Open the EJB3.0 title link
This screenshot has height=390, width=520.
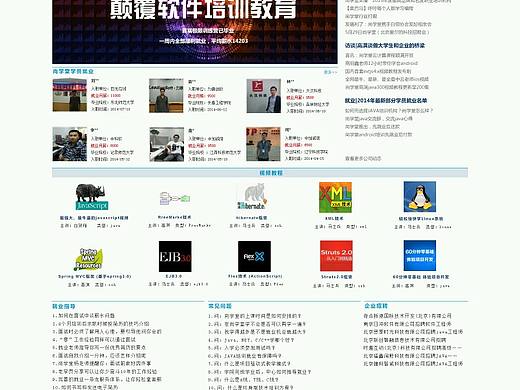[x=174, y=276]
